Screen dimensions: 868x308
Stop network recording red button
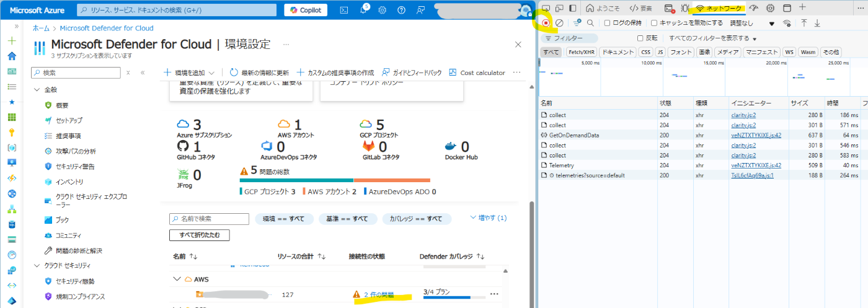pos(546,23)
